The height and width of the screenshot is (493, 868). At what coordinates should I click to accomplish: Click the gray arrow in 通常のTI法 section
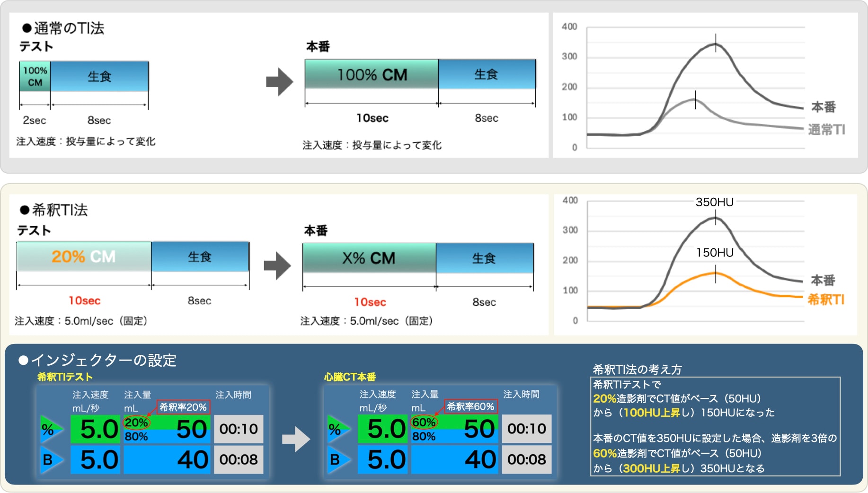tap(279, 81)
